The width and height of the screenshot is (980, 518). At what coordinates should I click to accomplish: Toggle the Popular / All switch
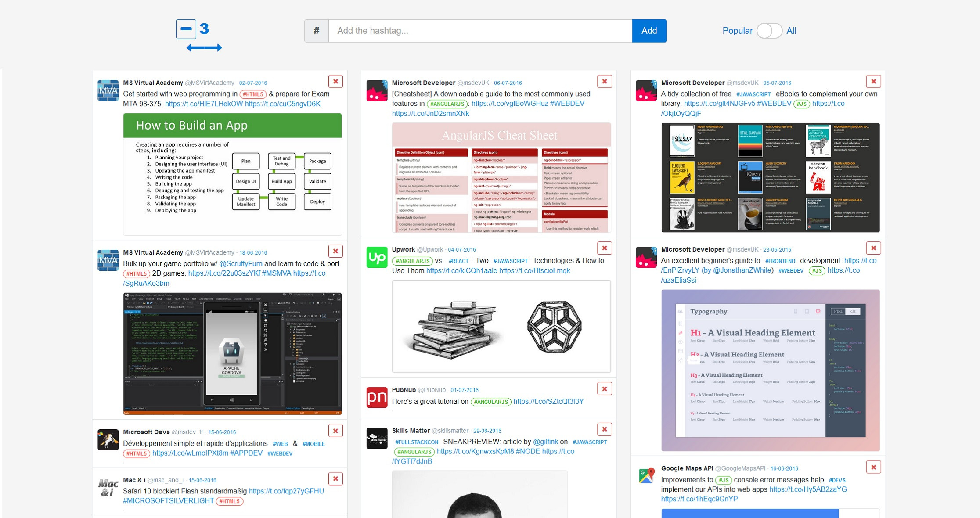click(769, 31)
